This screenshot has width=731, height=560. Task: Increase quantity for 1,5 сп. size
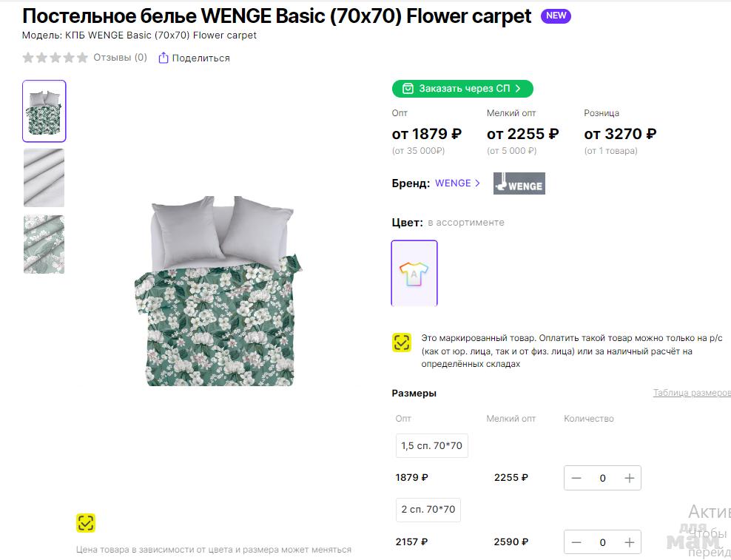click(630, 478)
